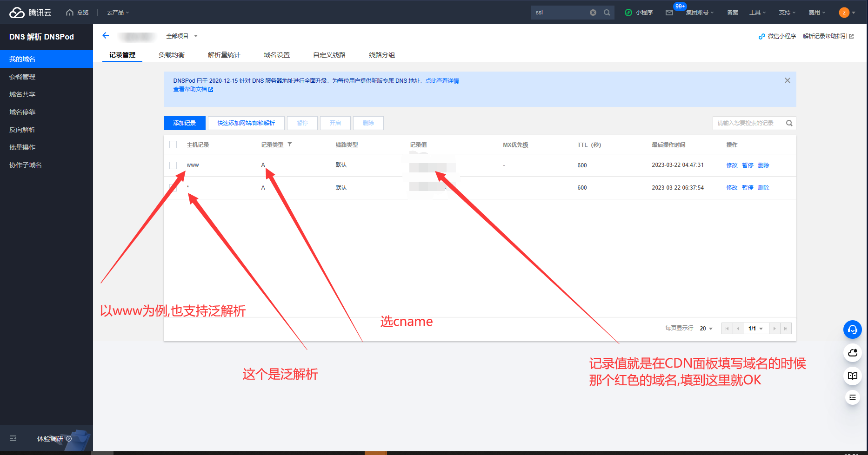Open the 小程序 mini program icon
Screen dimensions: 868x455
(x=628, y=13)
